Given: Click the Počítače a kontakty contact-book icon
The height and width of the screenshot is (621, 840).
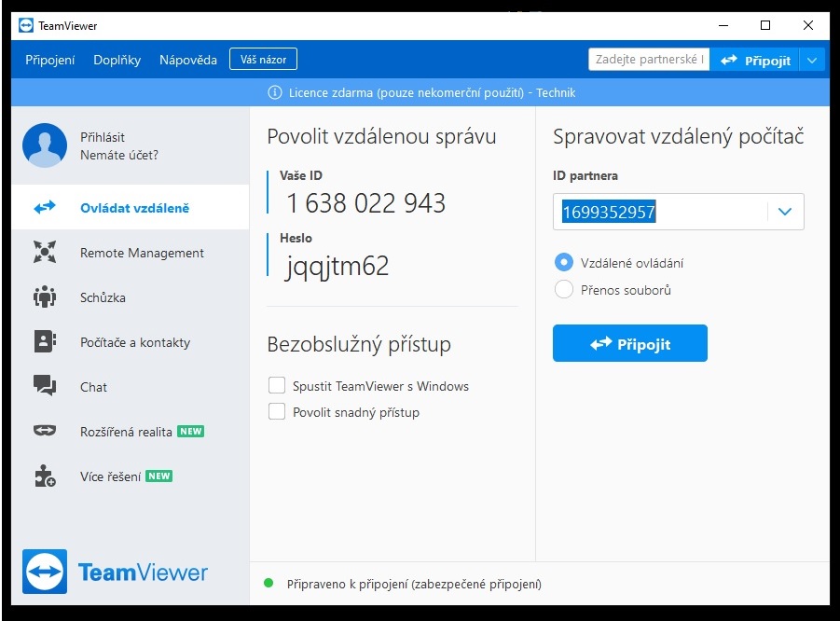Looking at the screenshot, I should 45,341.
